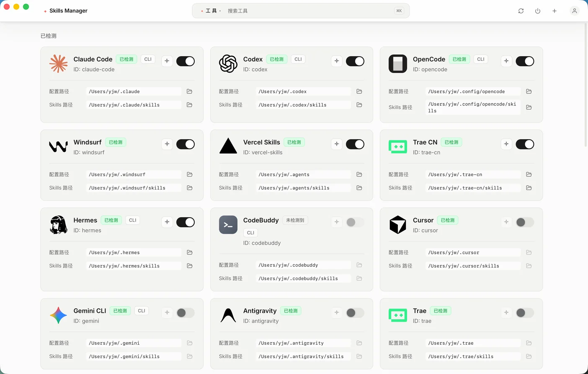Turn off the OpenCode switch
The image size is (588, 374).
[x=525, y=61]
